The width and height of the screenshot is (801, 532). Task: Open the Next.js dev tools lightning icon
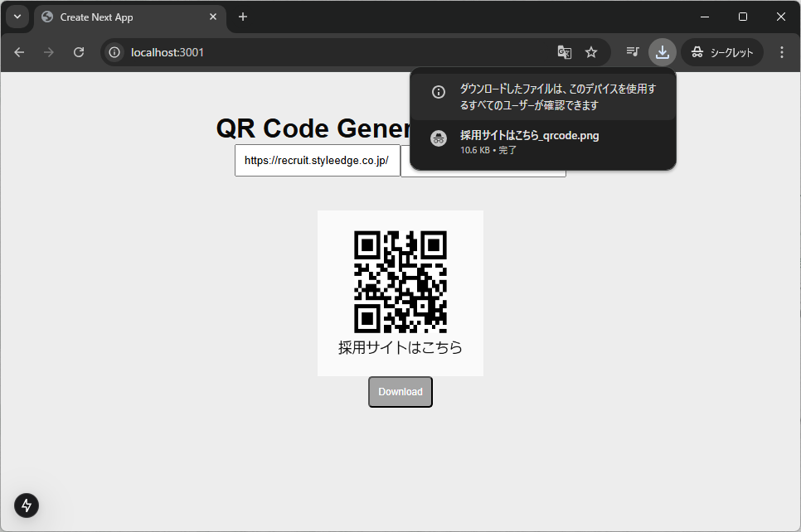(x=27, y=505)
